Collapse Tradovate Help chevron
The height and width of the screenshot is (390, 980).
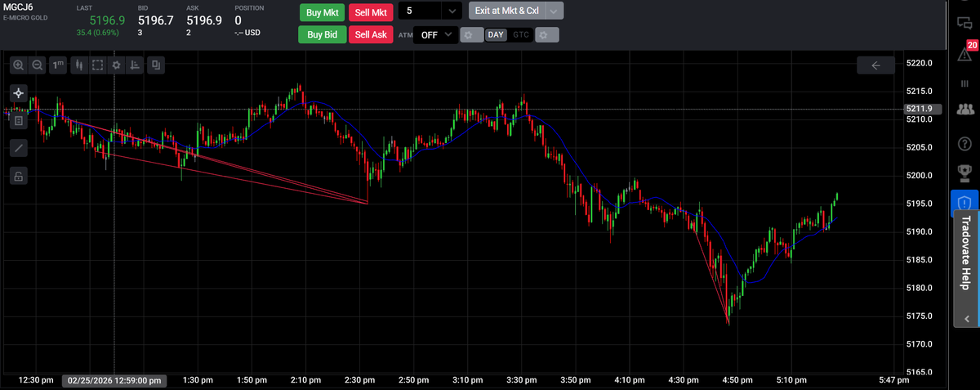coord(965,319)
